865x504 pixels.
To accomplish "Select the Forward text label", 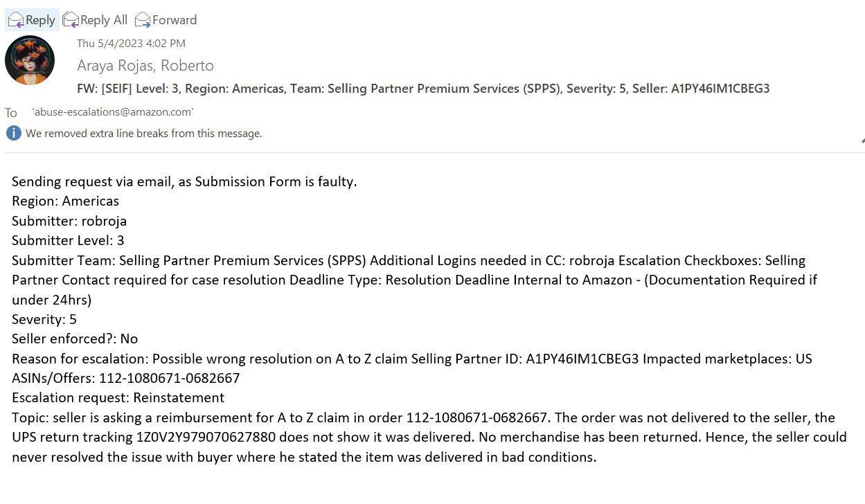I will (x=175, y=20).
